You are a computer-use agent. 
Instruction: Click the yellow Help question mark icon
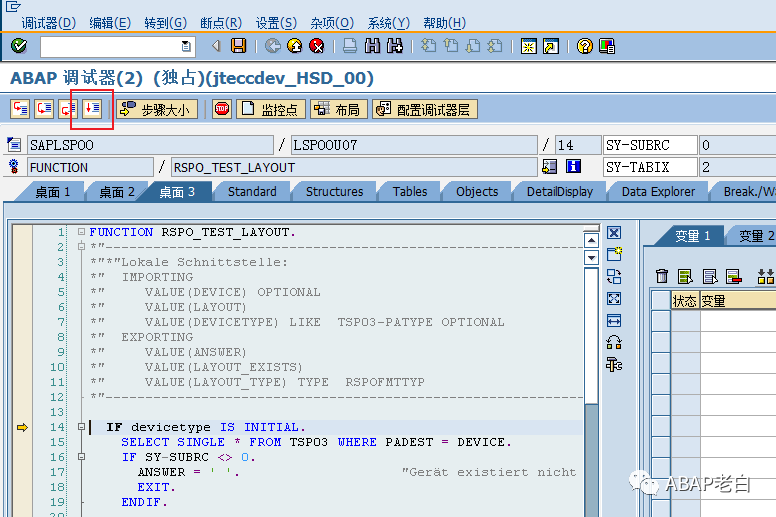tap(584, 46)
